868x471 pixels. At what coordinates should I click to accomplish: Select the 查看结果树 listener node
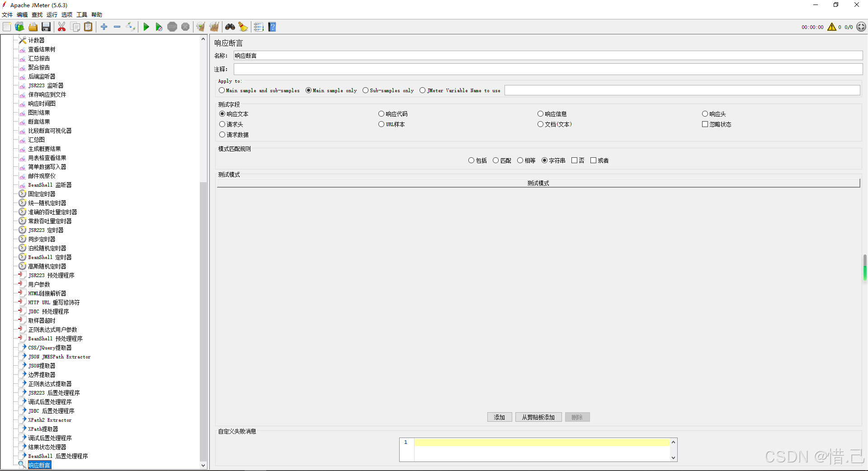pos(42,49)
